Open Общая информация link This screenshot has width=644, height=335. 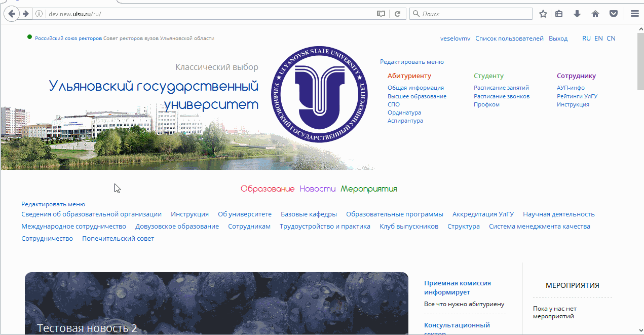pyautogui.click(x=415, y=88)
